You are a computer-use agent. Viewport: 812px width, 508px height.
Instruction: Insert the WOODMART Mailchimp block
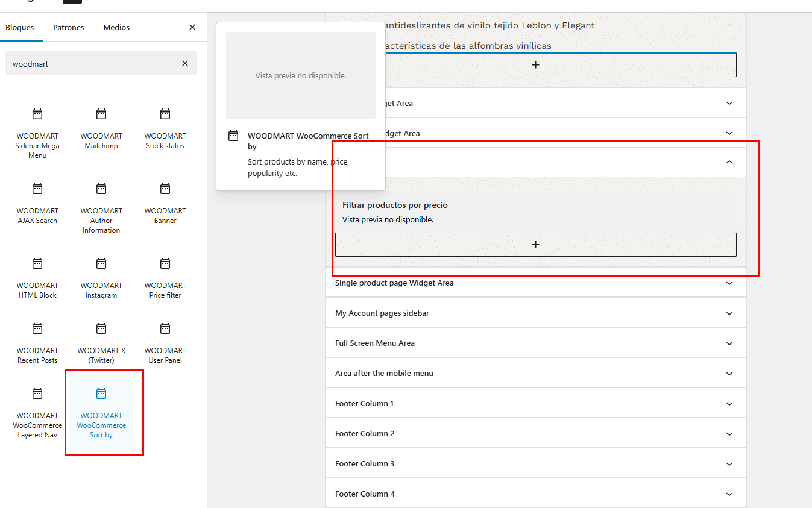tap(101, 128)
